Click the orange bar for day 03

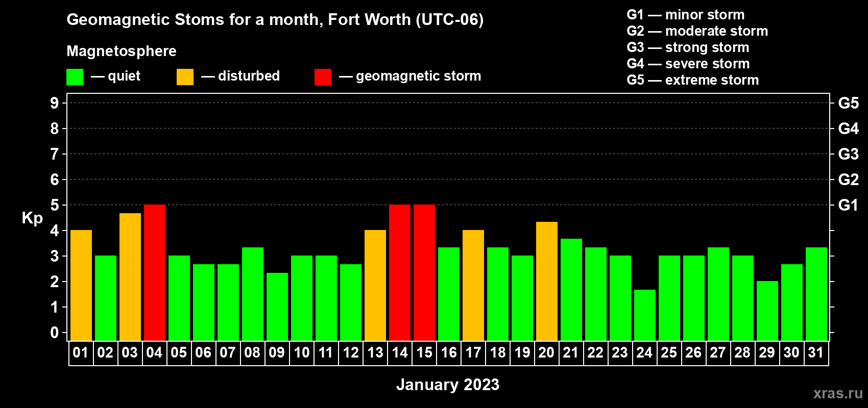coord(130,277)
